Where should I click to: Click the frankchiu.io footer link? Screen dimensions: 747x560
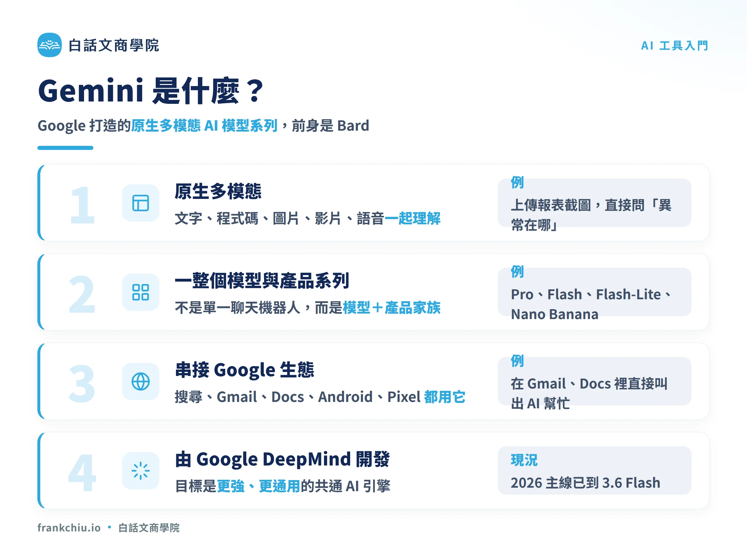pyautogui.click(x=69, y=528)
